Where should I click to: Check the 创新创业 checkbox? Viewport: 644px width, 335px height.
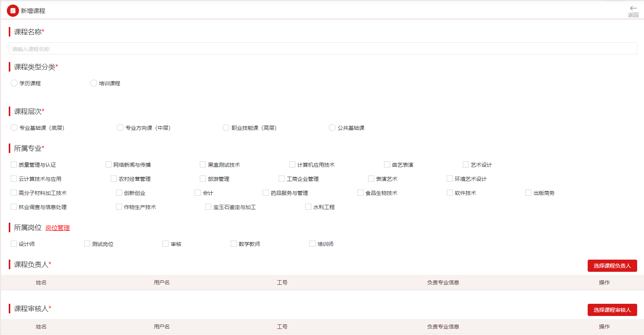coord(119,193)
